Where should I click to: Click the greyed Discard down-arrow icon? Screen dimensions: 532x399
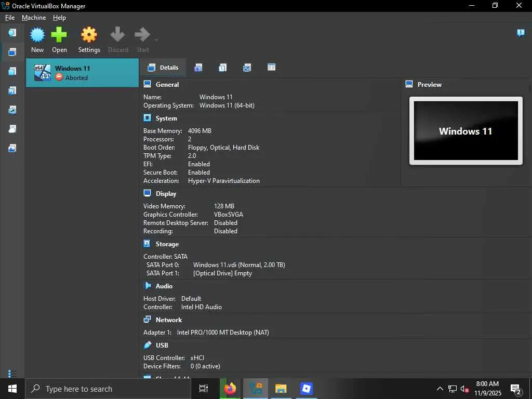[118, 34]
